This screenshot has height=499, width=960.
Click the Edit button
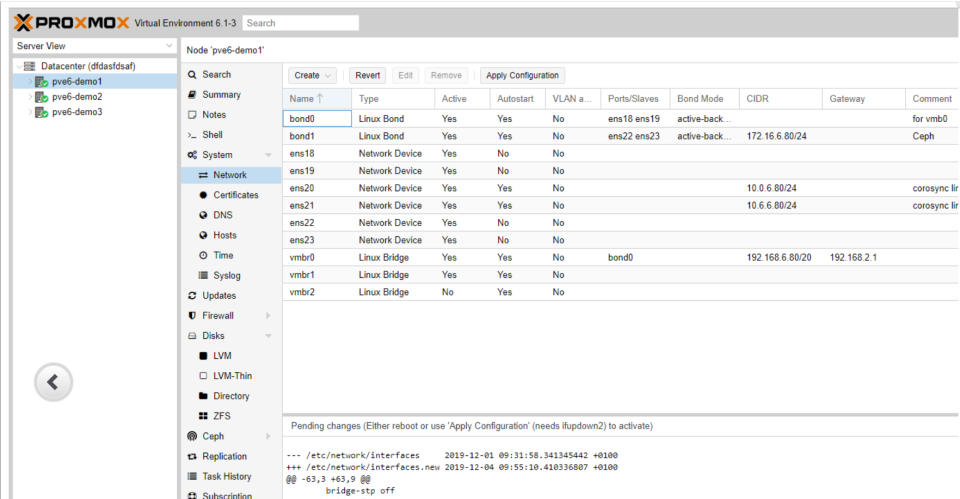[x=405, y=75]
